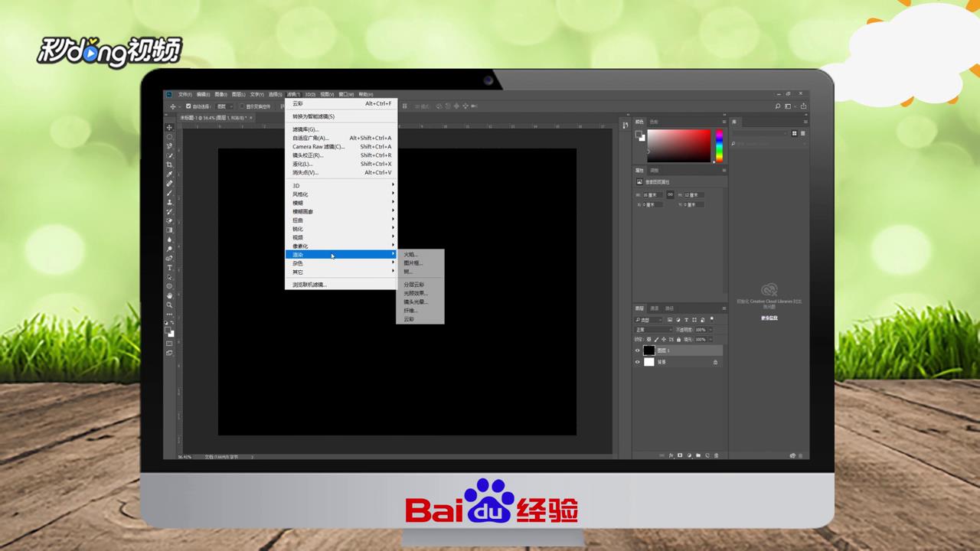This screenshot has height=551, width=980.
Task: Click the foreground color swatch in Color panel
Action: coord(639,134)
